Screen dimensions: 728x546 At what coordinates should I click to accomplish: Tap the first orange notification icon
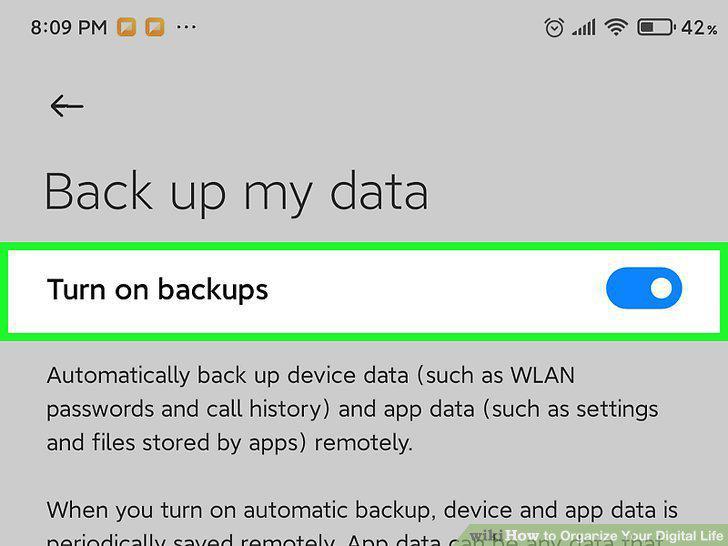[x=126, y=27]
